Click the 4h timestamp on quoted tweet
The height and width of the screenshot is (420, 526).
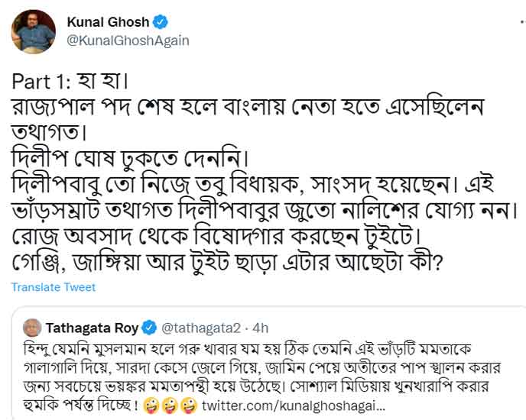[260, 328]
